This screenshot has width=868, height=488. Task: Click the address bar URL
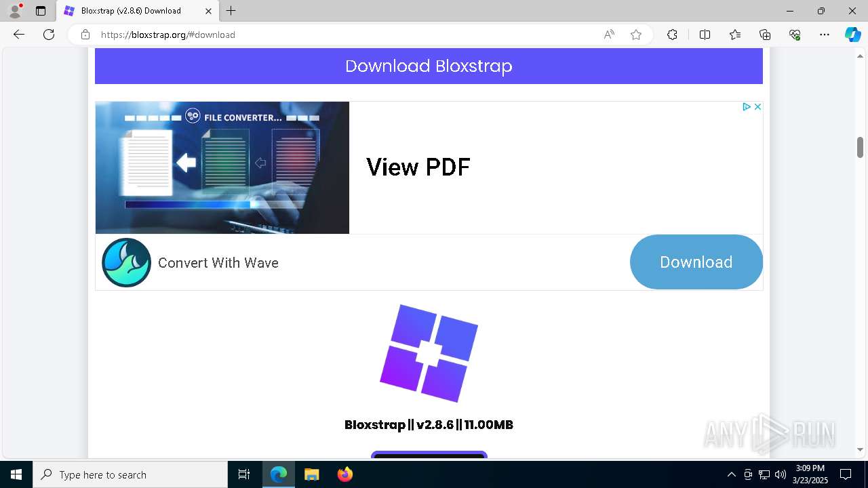[168, 35]
